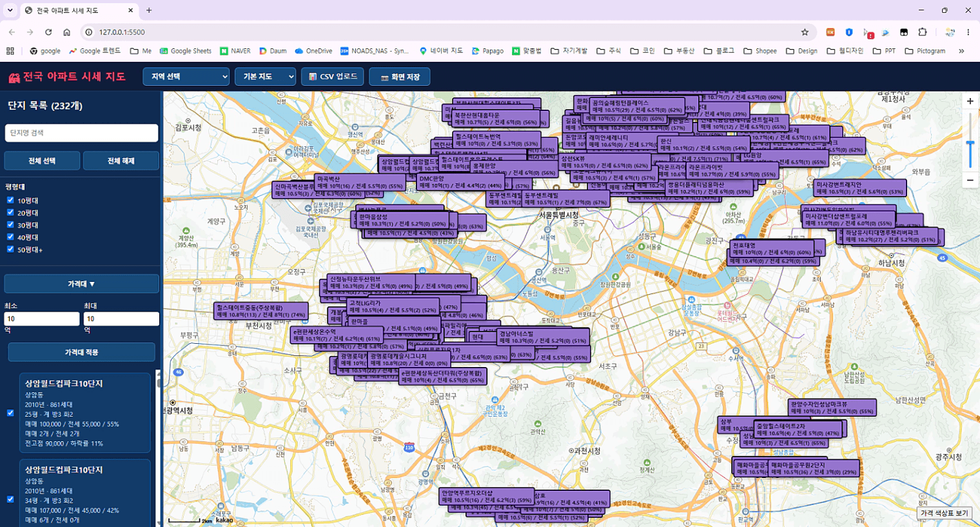Show more bookmarks with the overflow chevron
980x527 pixels.
click(961, 51)
